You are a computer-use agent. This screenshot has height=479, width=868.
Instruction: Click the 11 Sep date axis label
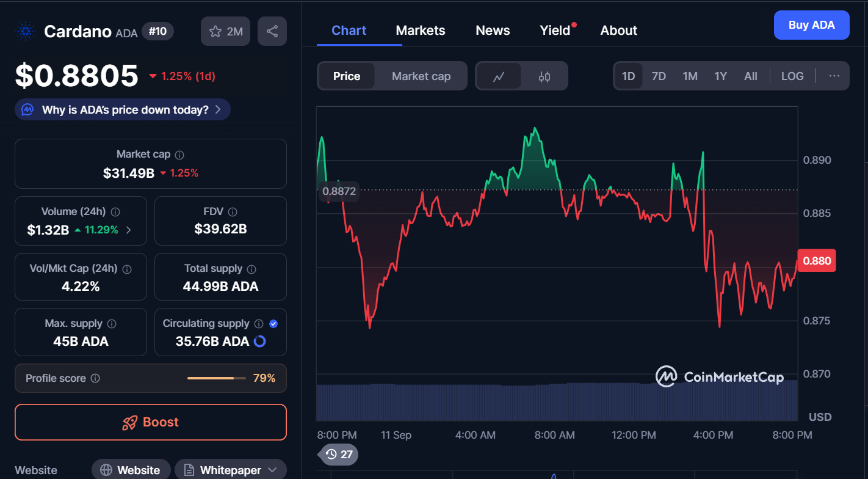click(x=396, y=435)
